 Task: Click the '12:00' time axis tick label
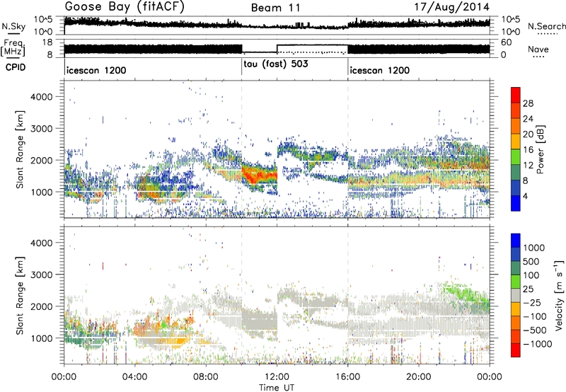pos(277,377)
